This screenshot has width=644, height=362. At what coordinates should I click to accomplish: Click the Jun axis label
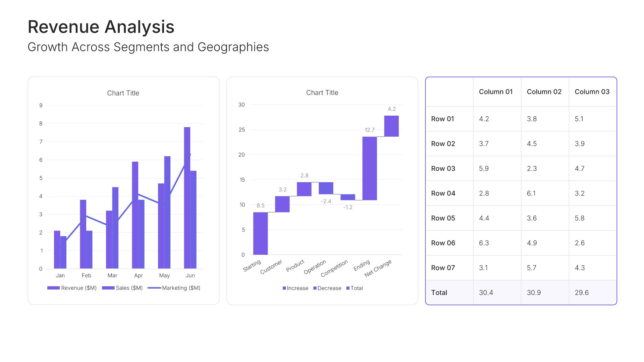190,276
